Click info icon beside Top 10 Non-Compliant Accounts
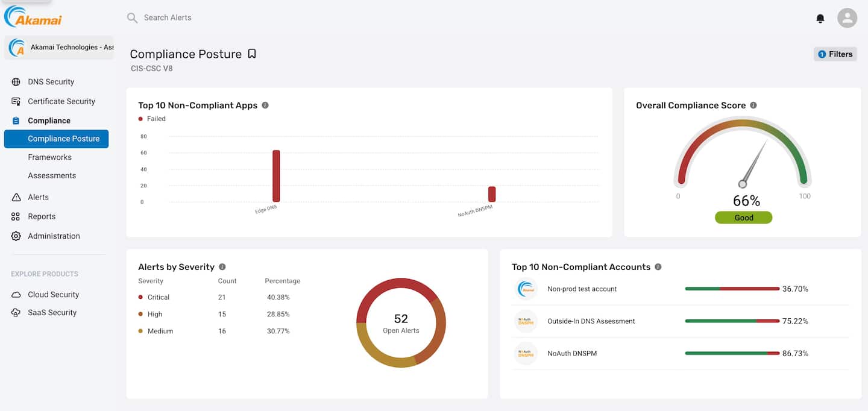This screenshot has height=411, width=868. click(x=658, y=267)
